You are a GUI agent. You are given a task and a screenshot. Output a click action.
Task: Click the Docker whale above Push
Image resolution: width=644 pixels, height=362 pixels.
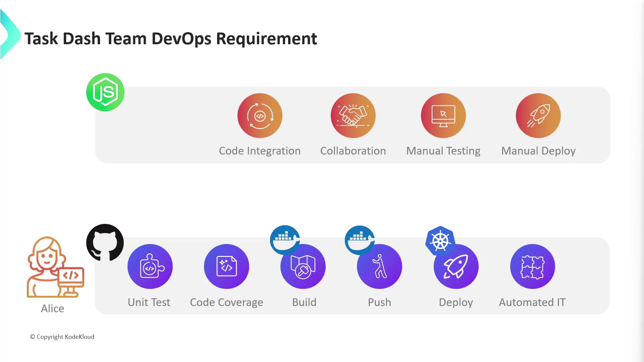[359, 239]
